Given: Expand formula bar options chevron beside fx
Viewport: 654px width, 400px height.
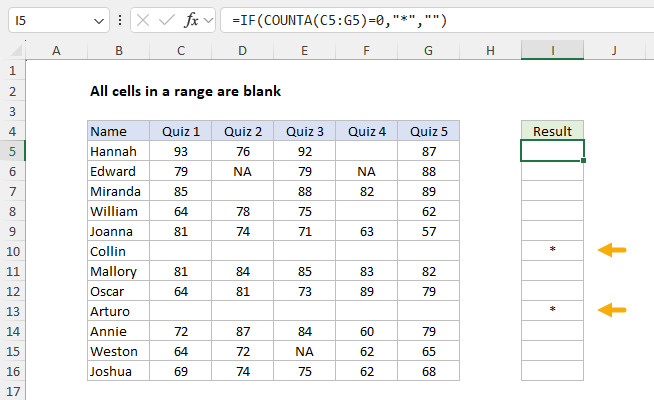Looking at the screenshot, I should click(208, 20).
